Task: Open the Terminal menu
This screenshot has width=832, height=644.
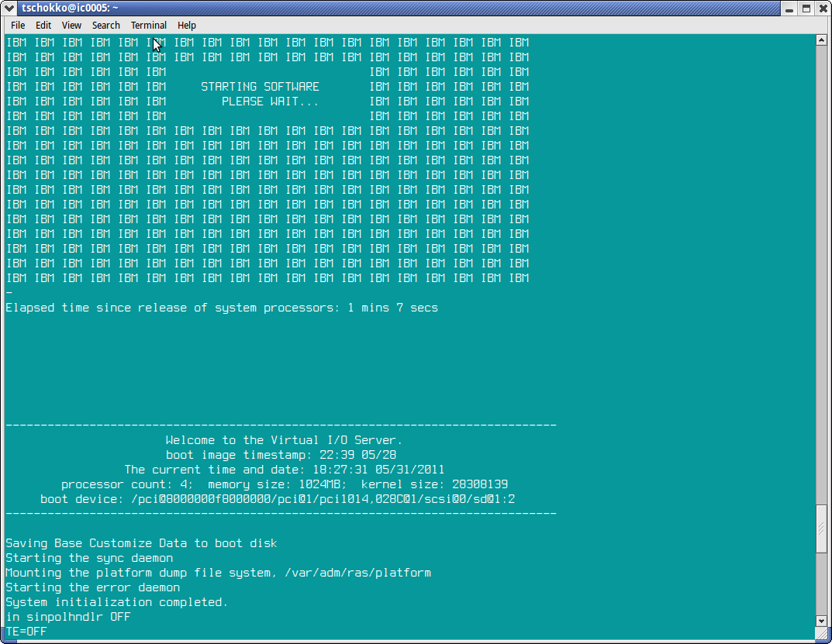Action: tap(149, 26)
